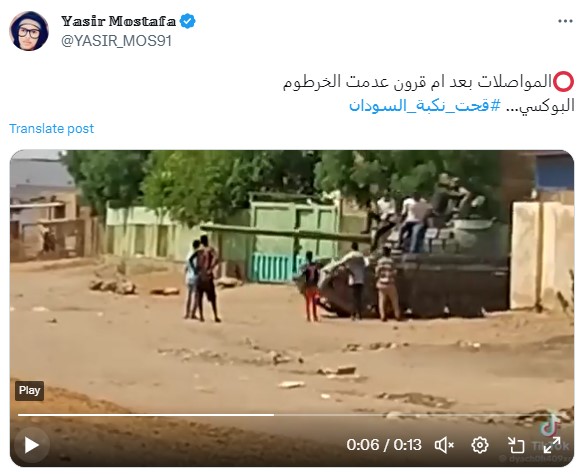Click the picture-in-picture popout icon
This screenshot has height=474, width=583.
coord(516,445)
